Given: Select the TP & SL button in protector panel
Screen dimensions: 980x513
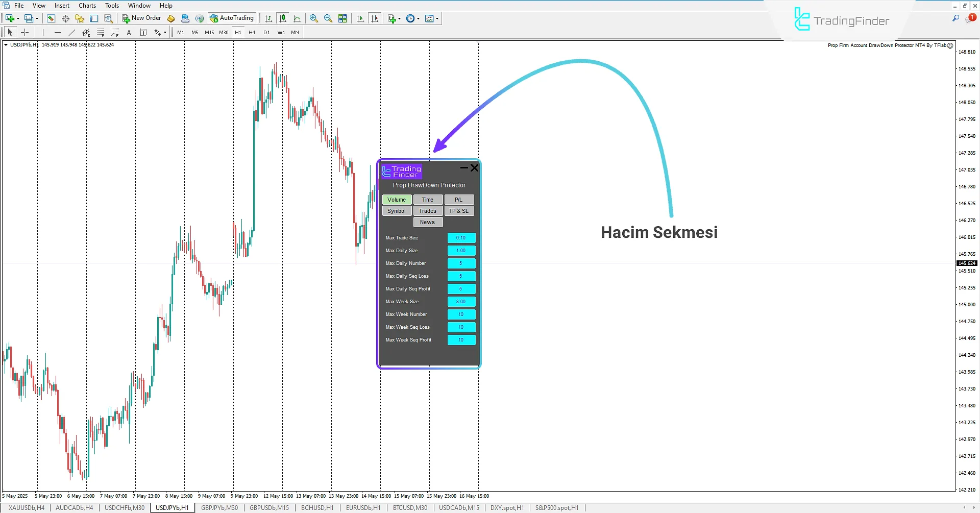Looking at the screenshot, I should click(x=459, y=210).
